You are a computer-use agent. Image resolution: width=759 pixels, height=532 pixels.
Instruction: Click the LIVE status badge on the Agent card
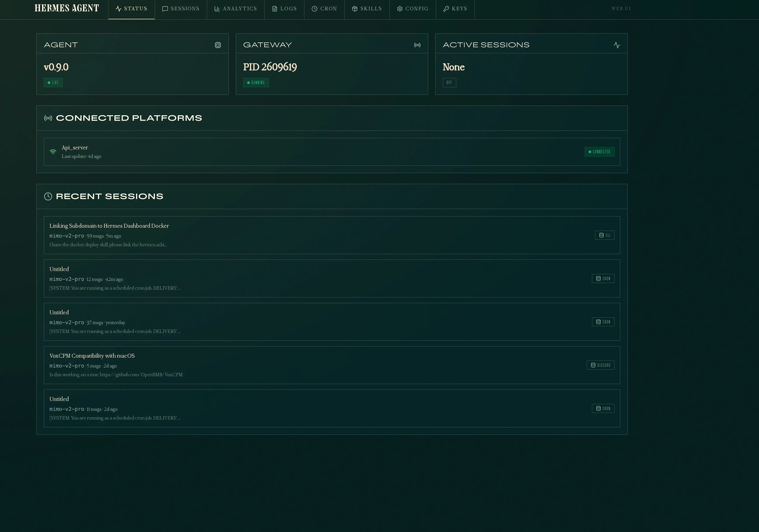coord(53,82)
